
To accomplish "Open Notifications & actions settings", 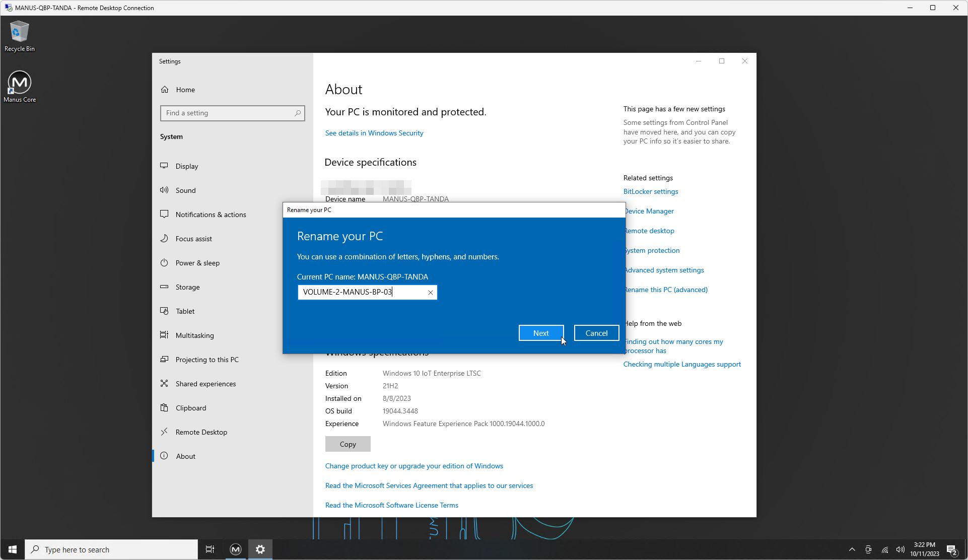I will (211, 215).
